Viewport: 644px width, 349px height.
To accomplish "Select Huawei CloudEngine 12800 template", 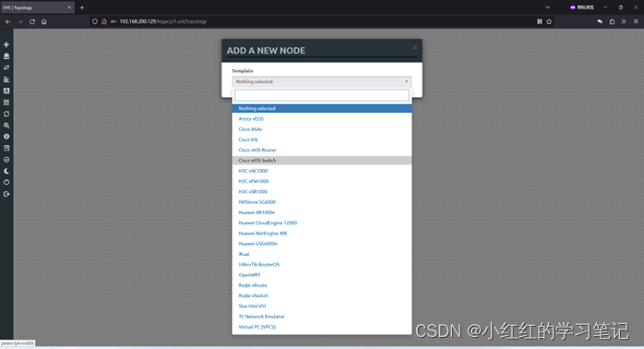I will (322, 223).
